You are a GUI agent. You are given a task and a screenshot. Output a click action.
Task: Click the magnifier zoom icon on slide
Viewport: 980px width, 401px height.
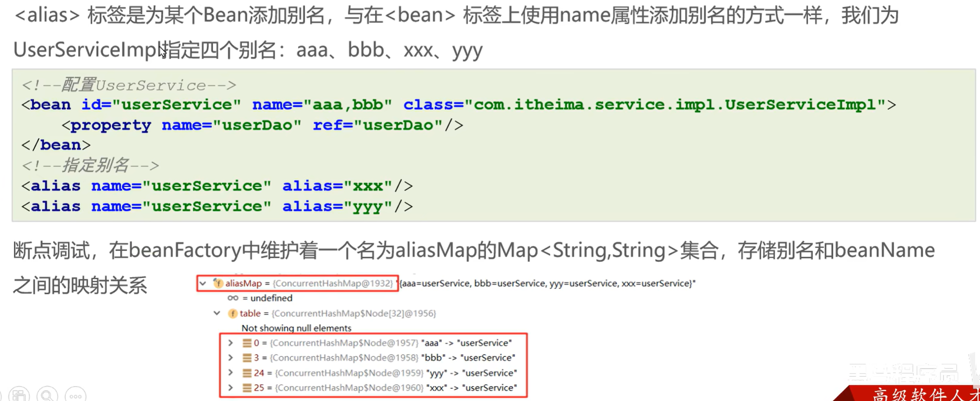(x=47, y=395)
